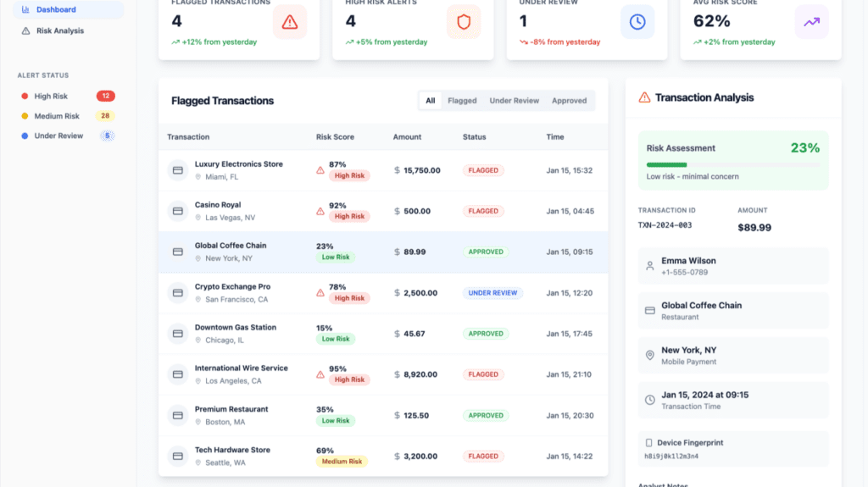Select the Under Review filter tab
This screenshot has height=487, width=868.
pyautogui.click(x=514, y=101)
